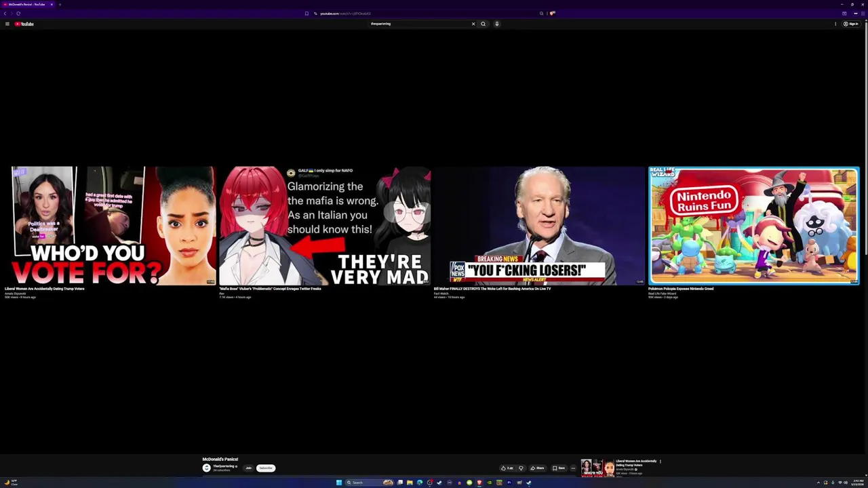Open TheQuartering channel avatar
The image size is (868, 488).
coord(207,468)
